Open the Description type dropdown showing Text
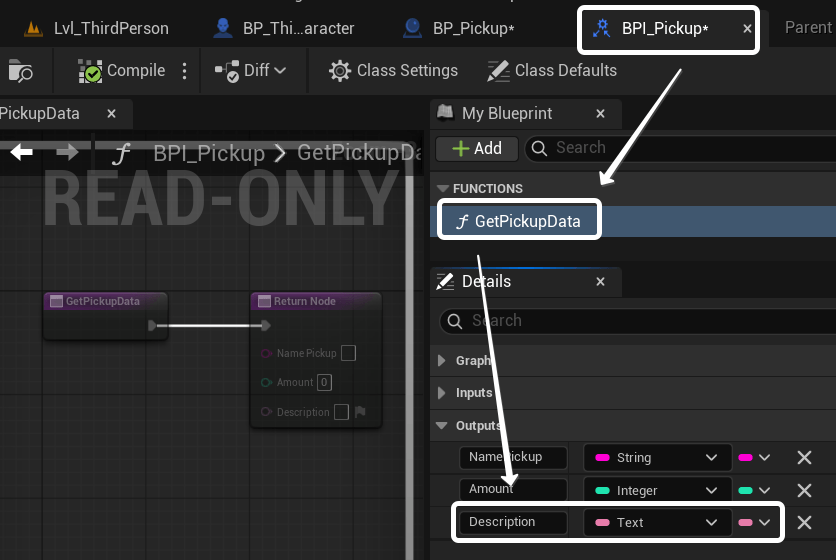 point(656,523)
